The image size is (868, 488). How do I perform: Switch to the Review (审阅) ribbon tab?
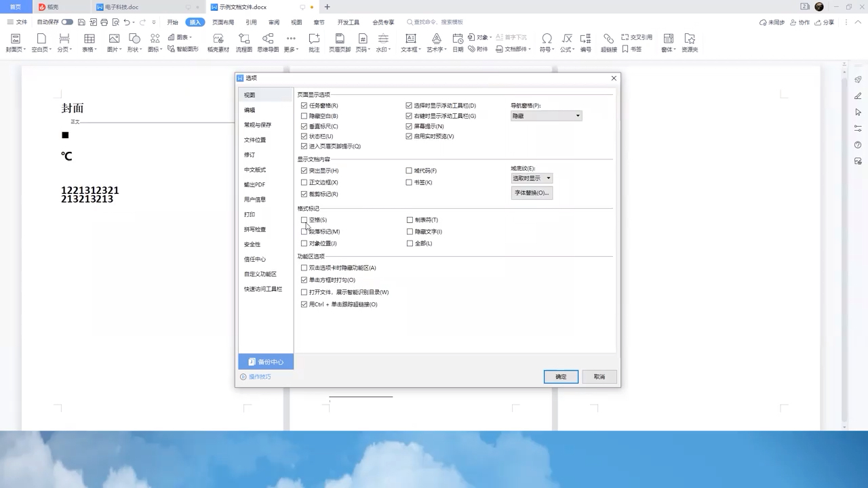(274, 22)
